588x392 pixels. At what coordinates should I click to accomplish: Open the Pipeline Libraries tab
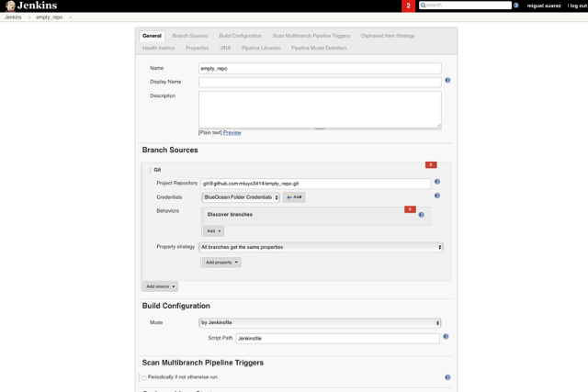[x=261, y=48]
